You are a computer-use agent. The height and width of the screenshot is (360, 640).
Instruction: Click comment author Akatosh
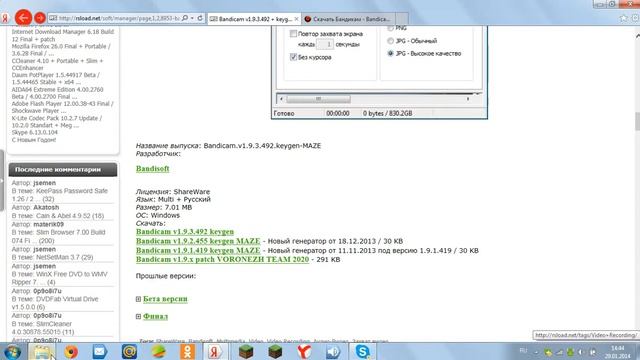(46, 207)
